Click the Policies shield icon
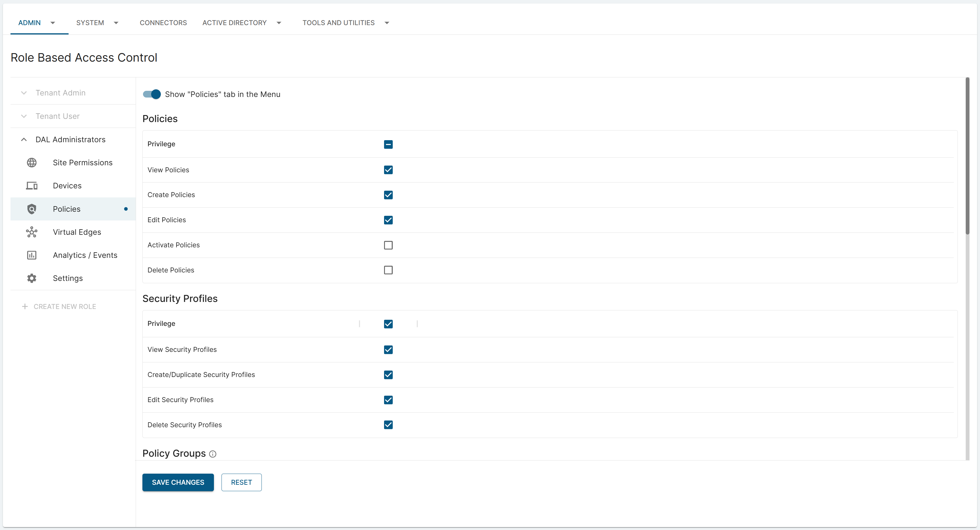980x530 pixels. [32, 209]
